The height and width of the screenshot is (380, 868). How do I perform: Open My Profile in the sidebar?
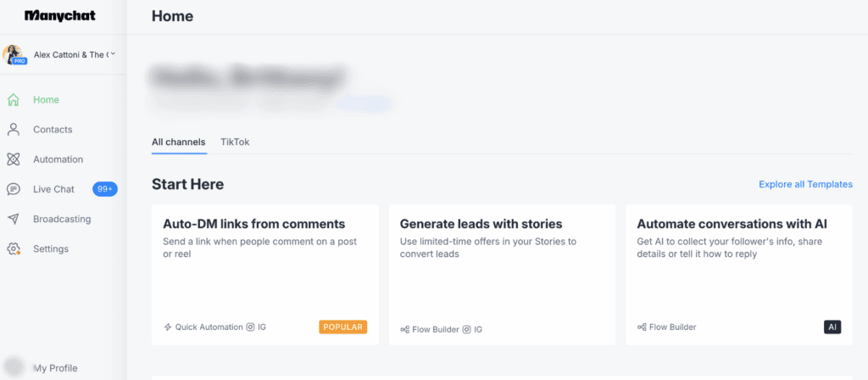55,368
